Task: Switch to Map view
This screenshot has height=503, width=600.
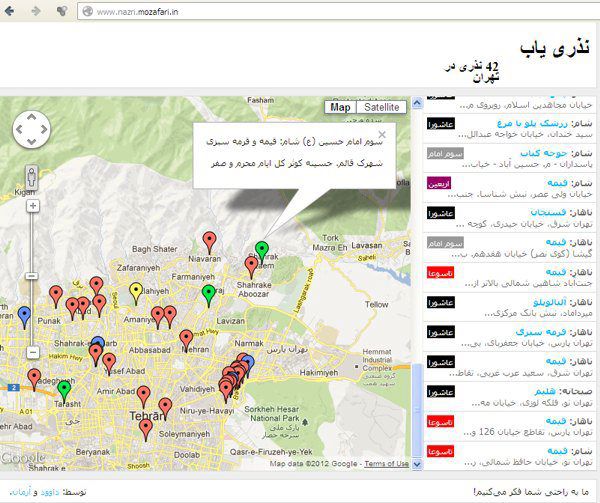Action: pyautogui.click(x=340, y=107)
